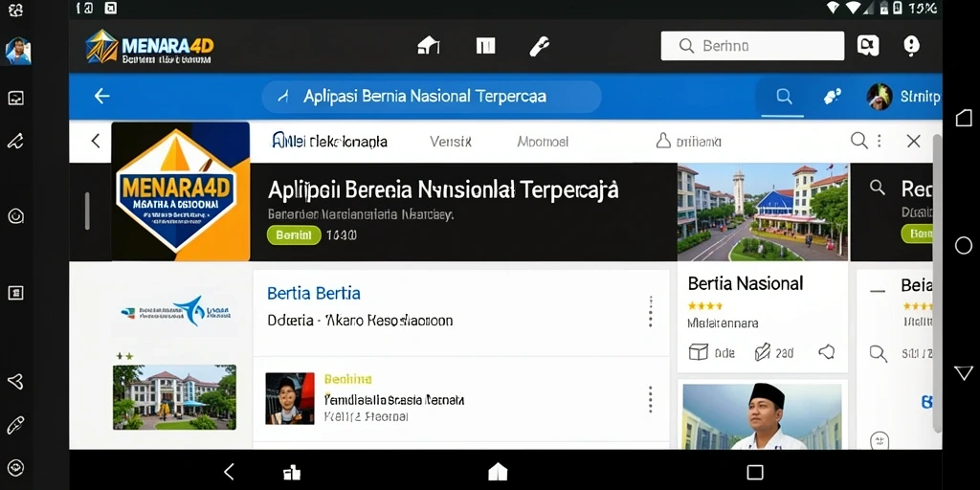Collapse right card with the minus icon
The image size is (980, 490).
(878, 291)
